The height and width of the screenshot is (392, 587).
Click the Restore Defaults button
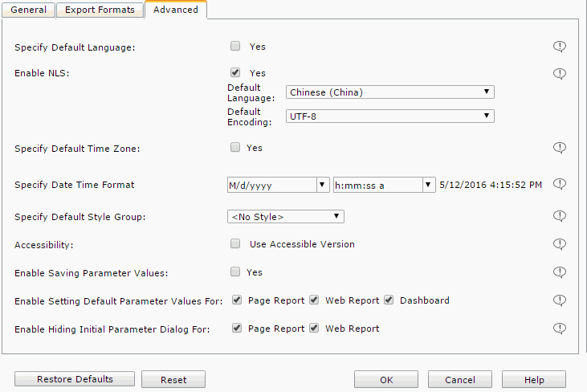tap(75, 379)
